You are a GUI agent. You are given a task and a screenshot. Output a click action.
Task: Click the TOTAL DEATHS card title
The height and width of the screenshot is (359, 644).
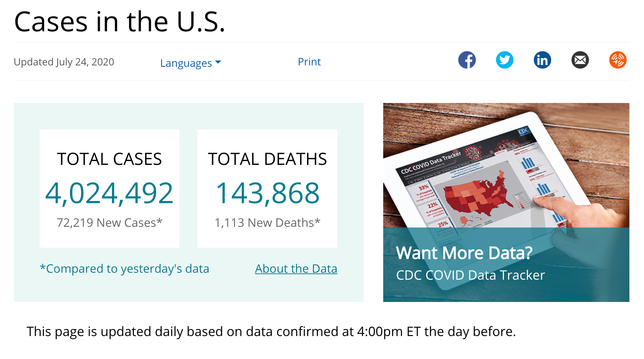coord(267,159)
